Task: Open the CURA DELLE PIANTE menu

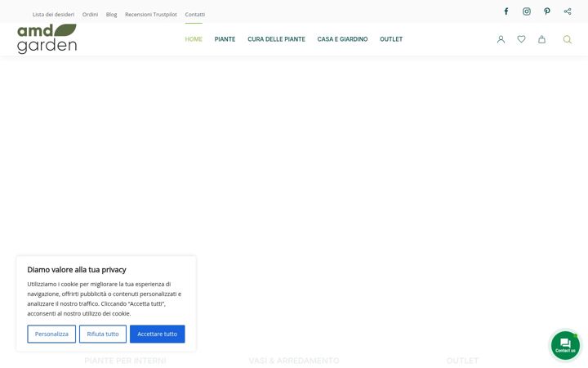Action: coord(276,39)
